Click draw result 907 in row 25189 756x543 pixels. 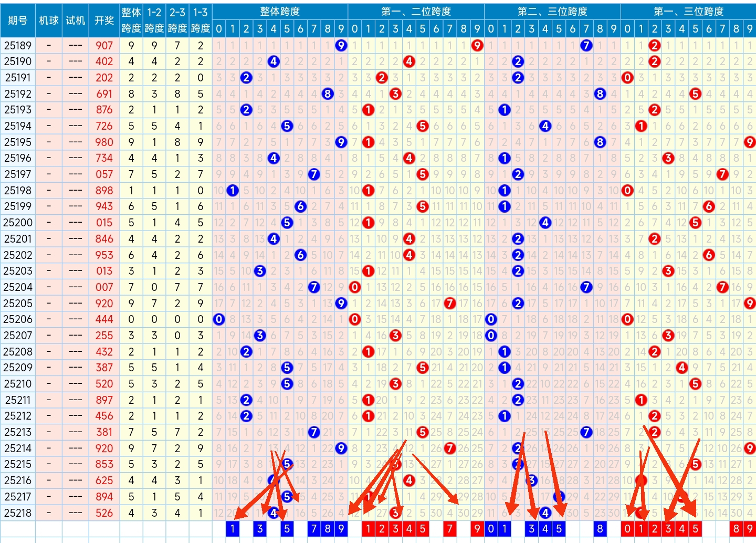point(104,46)
